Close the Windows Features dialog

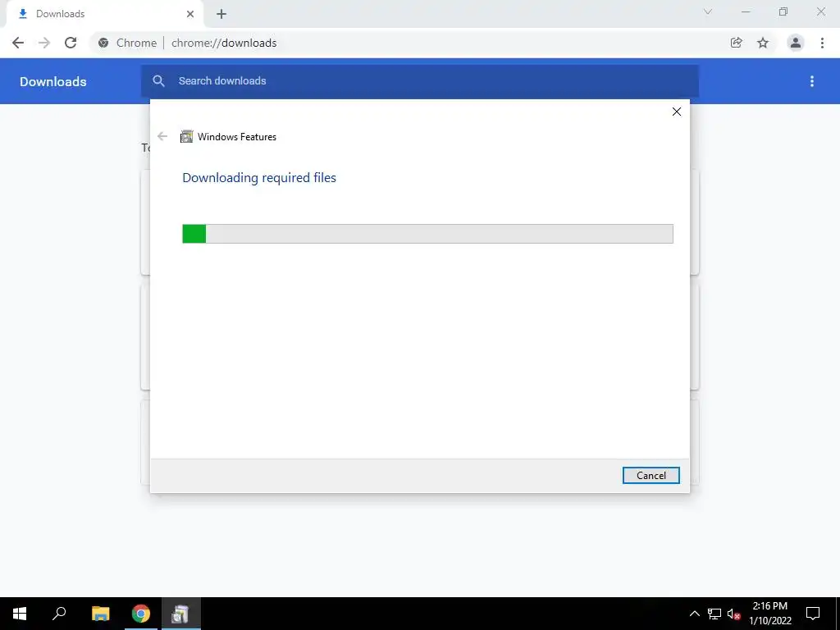coord(677,112)
